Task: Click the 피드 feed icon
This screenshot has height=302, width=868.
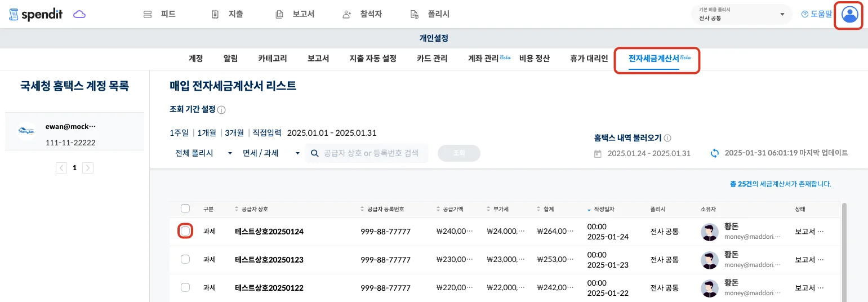Action: 148,15
